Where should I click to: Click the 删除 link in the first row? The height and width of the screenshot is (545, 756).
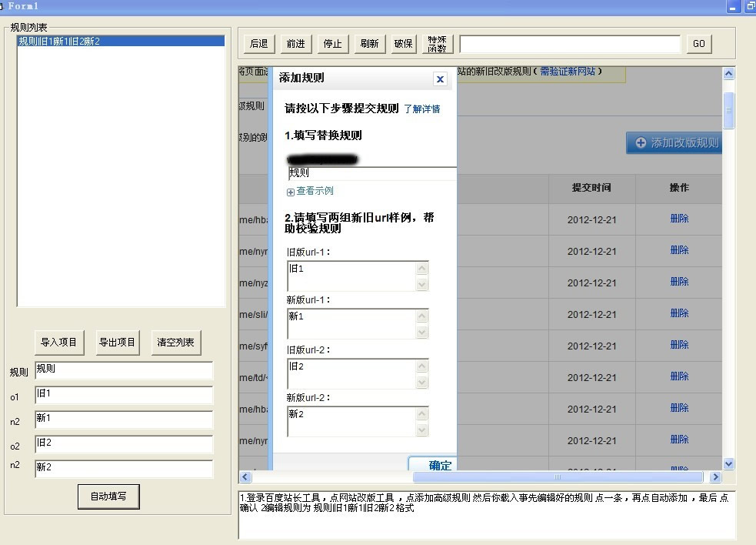679,219
